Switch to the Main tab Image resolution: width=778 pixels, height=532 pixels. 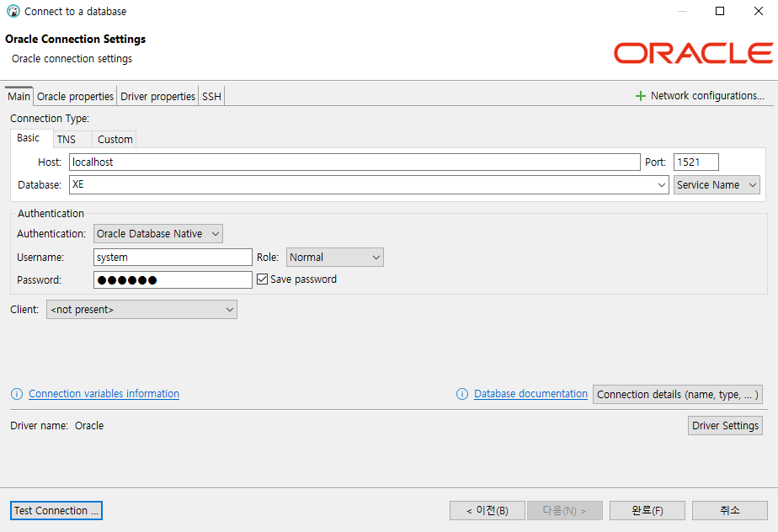click(x=19, y=96)
